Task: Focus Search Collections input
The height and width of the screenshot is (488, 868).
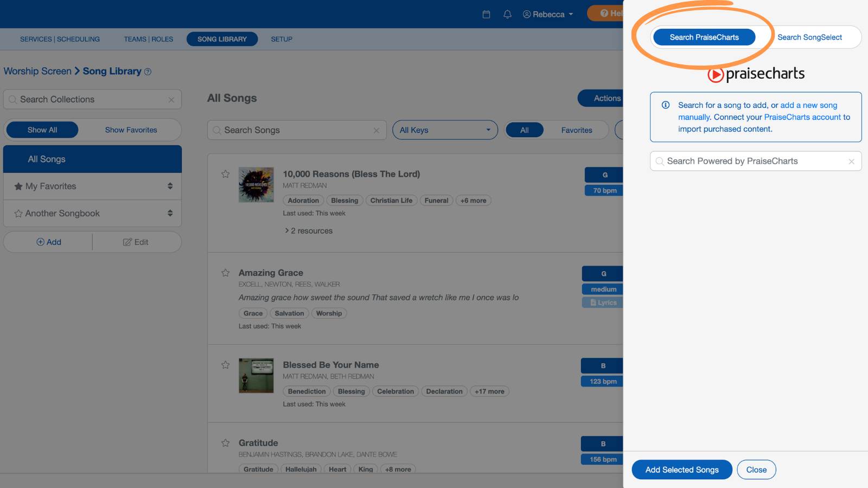Action: [x=92, y=100]
